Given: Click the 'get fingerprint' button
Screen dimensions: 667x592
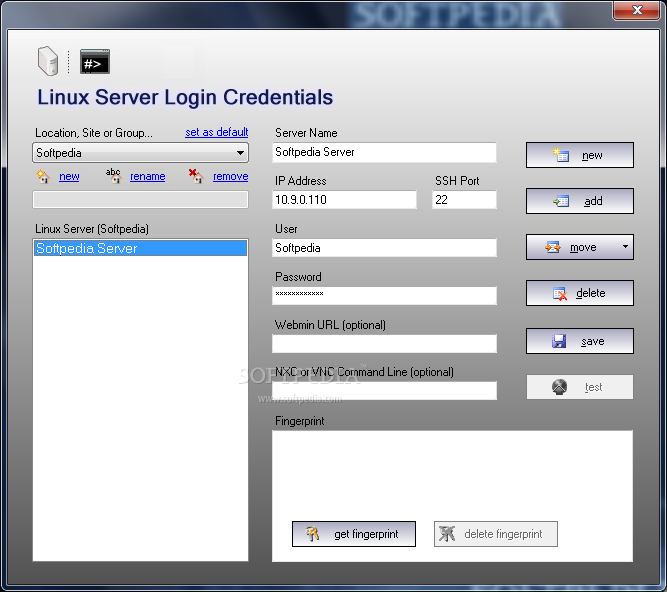Looking at the screenshot, I should click(354, 534).
